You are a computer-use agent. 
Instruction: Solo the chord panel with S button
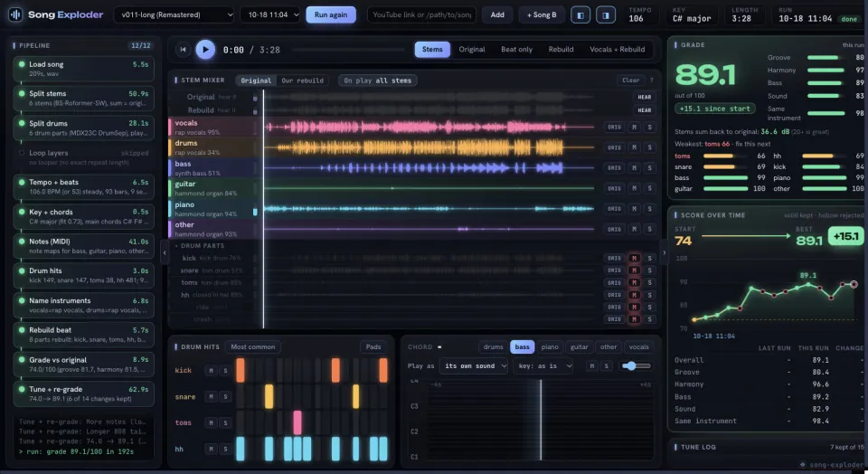coord(607,366)
